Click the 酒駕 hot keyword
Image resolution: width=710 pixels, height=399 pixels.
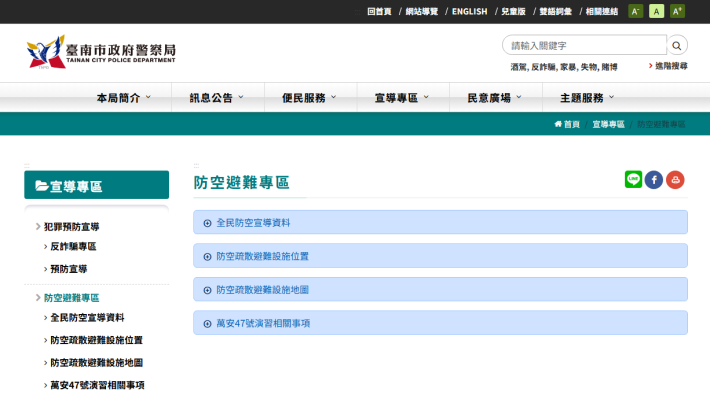tap(518, 67)
